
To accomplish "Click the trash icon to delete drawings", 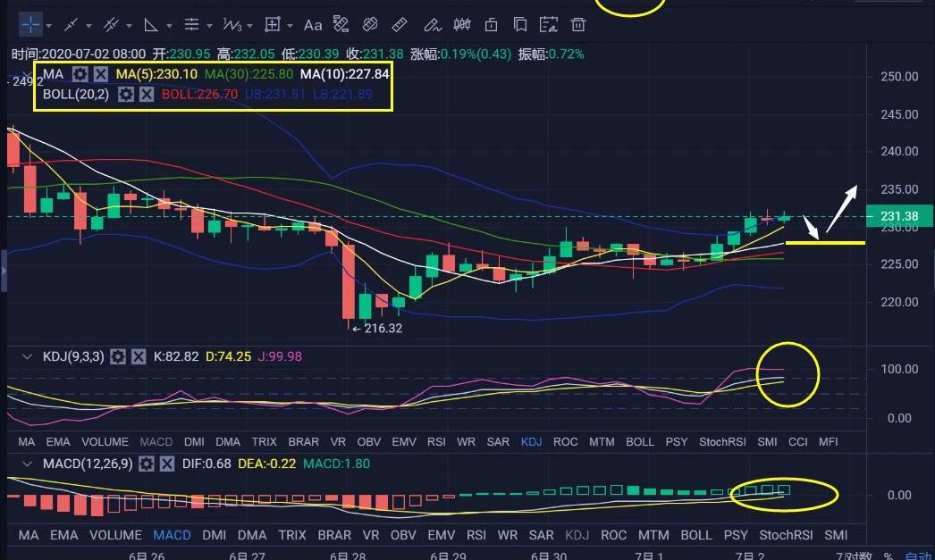I will click(x=578, y=24).
